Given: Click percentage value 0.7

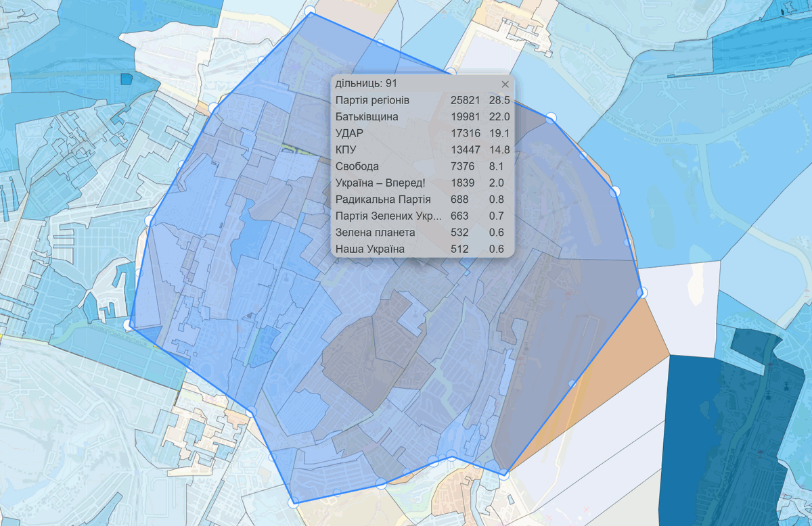Looking at the screenshot, I should coord(496,216).
